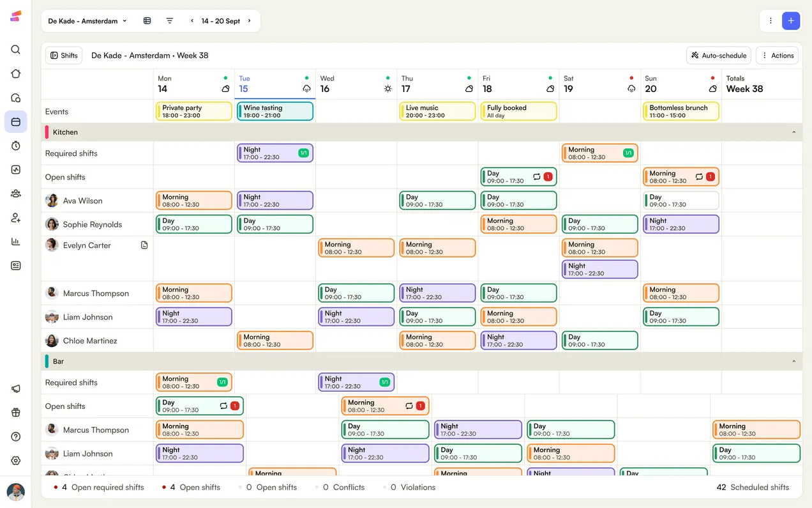This screenshot has width=812, height=508.
Task: Open the help question mark icon
Action: coord(16,437)
